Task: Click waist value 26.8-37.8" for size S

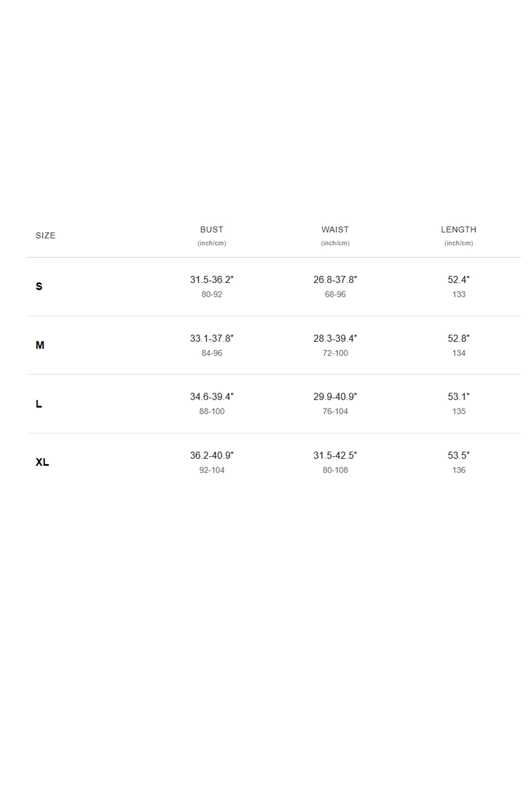Action: tap(335, 280)
